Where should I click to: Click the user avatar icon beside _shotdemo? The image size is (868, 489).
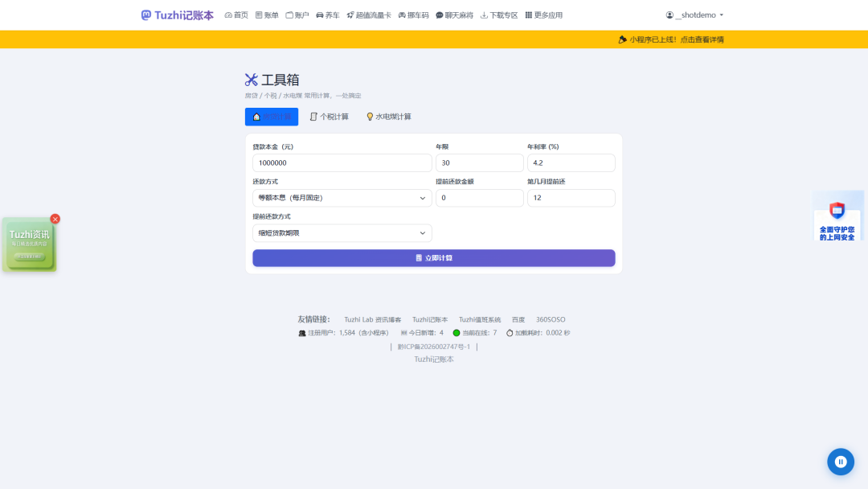pyautogui.click(x=669, y=15)
